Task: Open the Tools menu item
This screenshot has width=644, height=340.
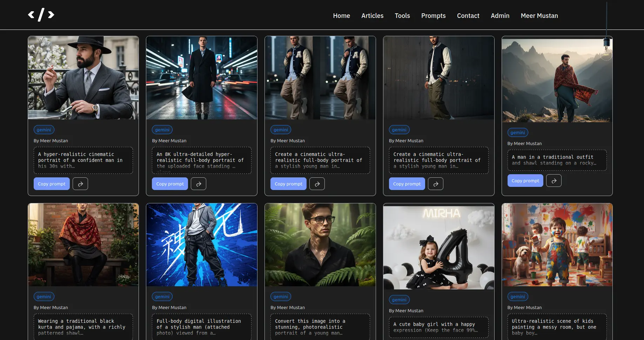Action: [402, 16]
